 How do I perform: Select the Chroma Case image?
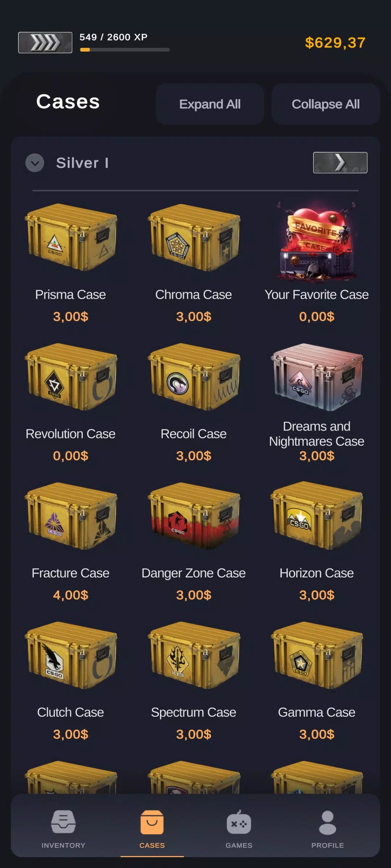[194, 237]
